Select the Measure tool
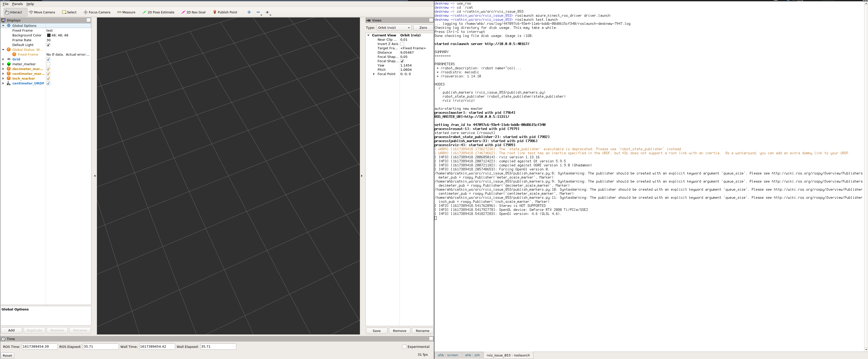Viewport: 868px width, 359px height. pyautogui.click(x=126, y=12)
